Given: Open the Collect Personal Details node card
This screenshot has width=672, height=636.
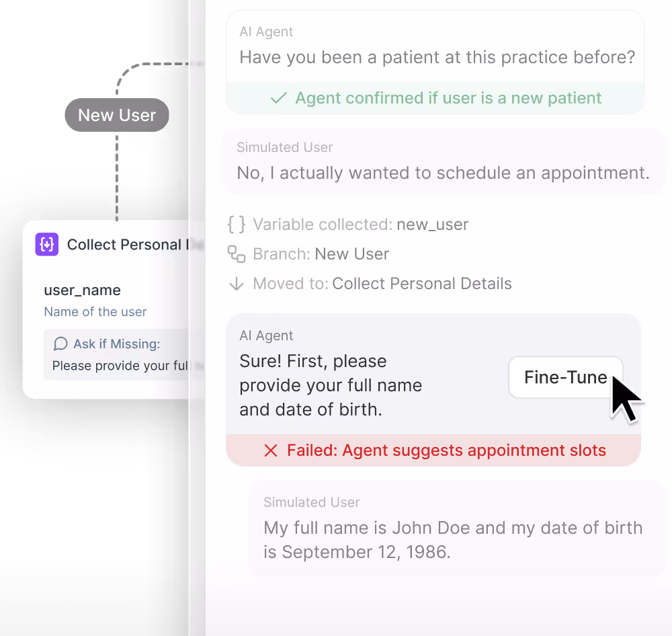Looking at the screenshot, I should coord(112,310).
